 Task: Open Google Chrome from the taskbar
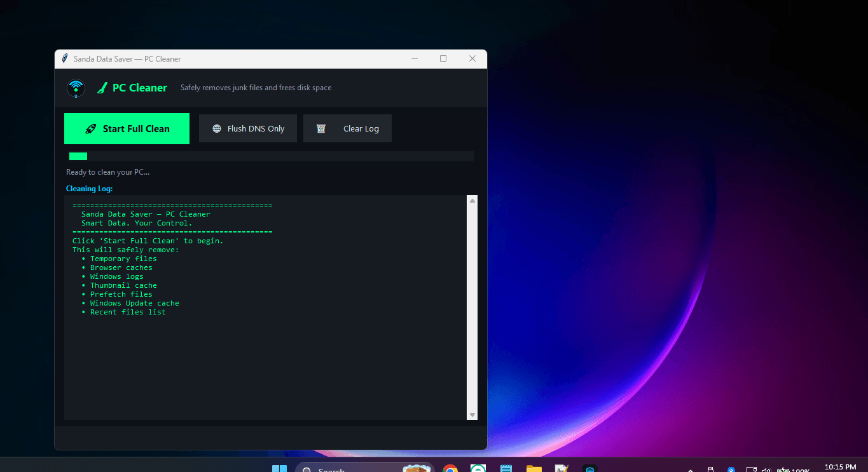(450, 469)
